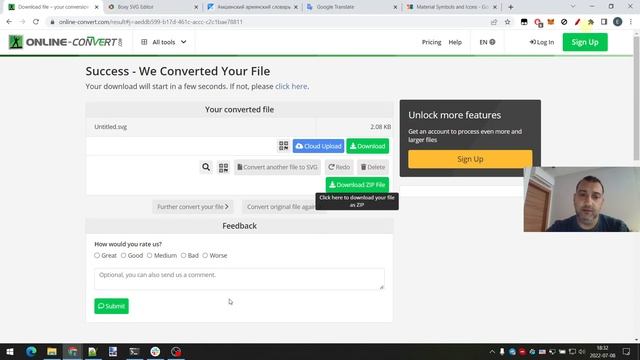Bookmark this page with the star icon

click(507, 22)
